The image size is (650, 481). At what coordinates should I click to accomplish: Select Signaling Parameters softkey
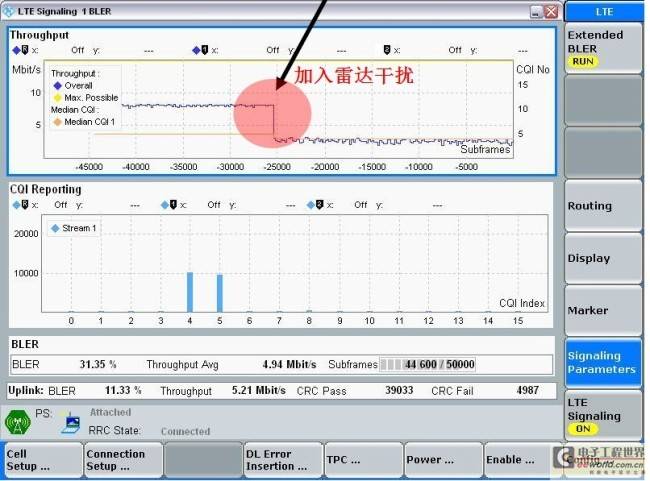[x=603, y=362]
